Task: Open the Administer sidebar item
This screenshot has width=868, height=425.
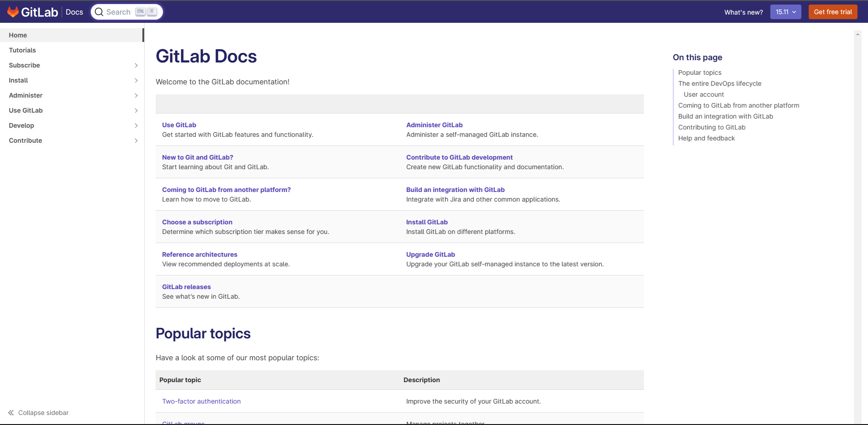Action: [x=26, y=95]
